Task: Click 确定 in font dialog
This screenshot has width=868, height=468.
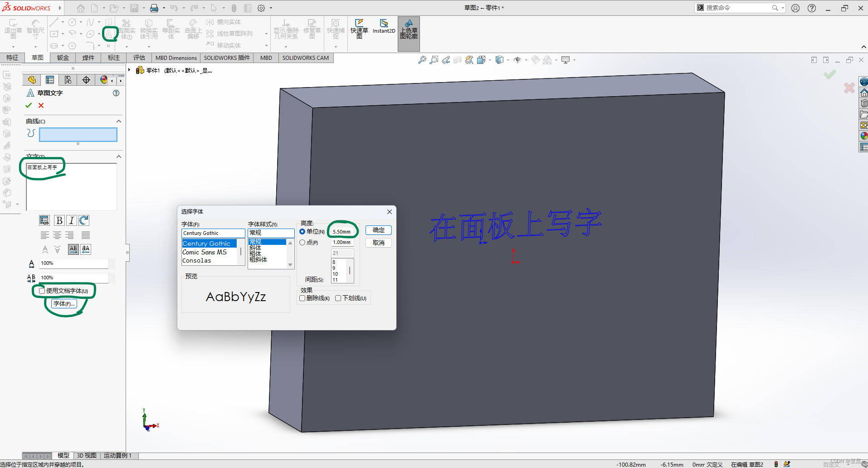Action: tap(379, 230)
